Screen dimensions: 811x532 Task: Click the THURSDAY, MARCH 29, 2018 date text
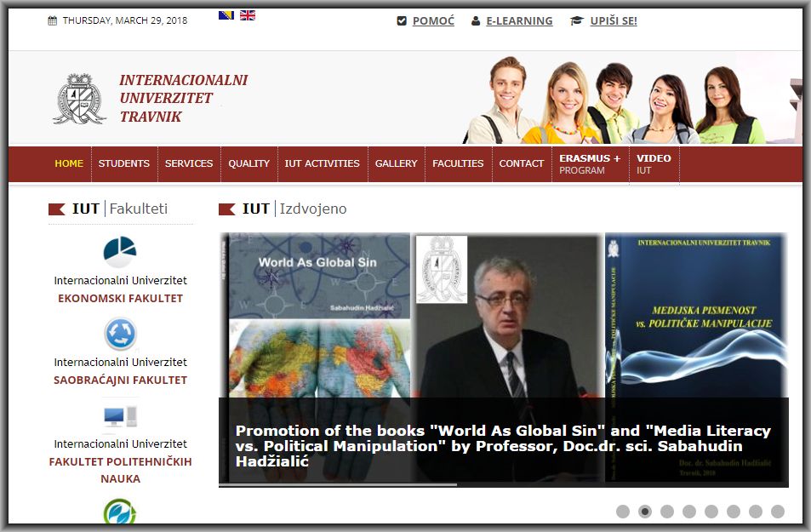coord(124,20)
